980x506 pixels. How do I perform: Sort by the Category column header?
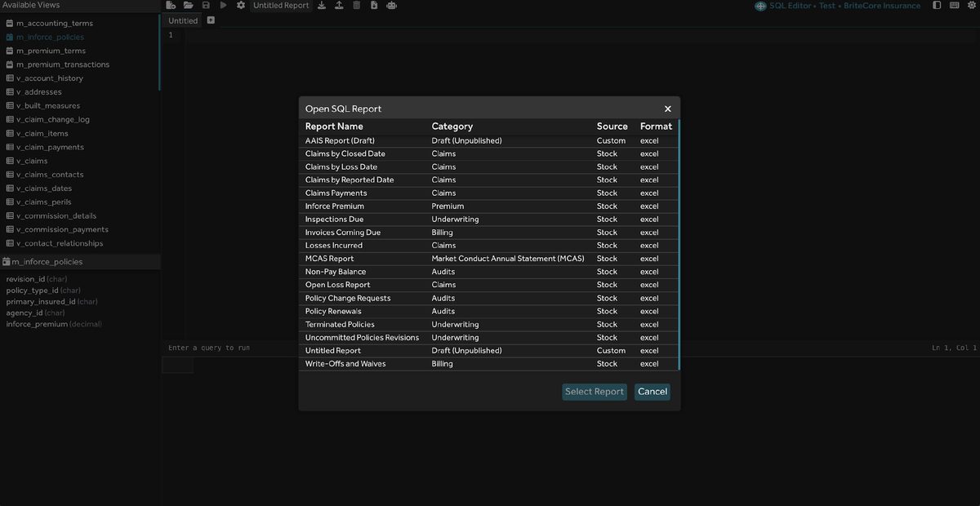(452, 126)
